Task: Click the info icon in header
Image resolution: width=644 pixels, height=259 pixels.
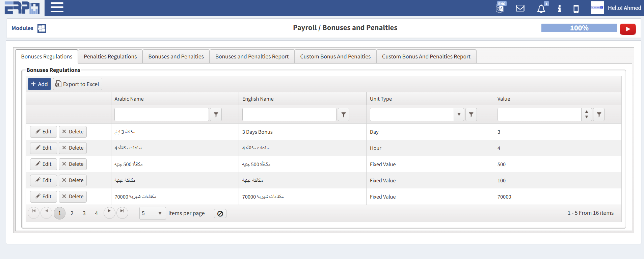Action: coord(559,8)
